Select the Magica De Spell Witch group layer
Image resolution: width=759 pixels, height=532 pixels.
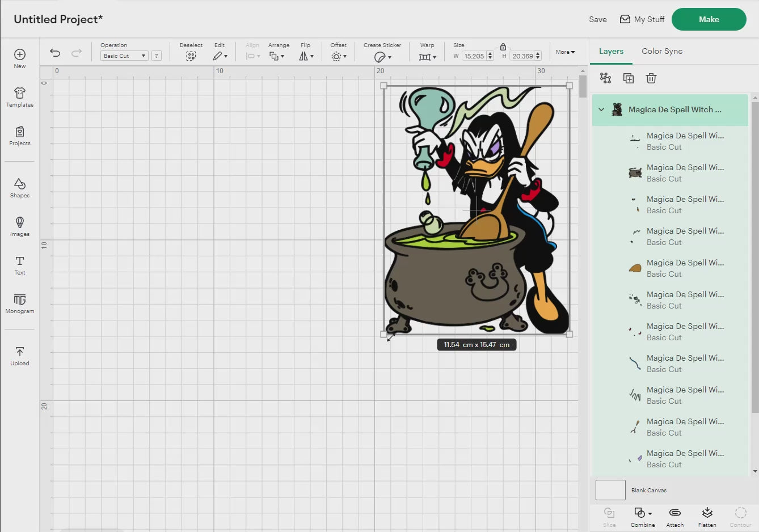[x=671, y=109]
